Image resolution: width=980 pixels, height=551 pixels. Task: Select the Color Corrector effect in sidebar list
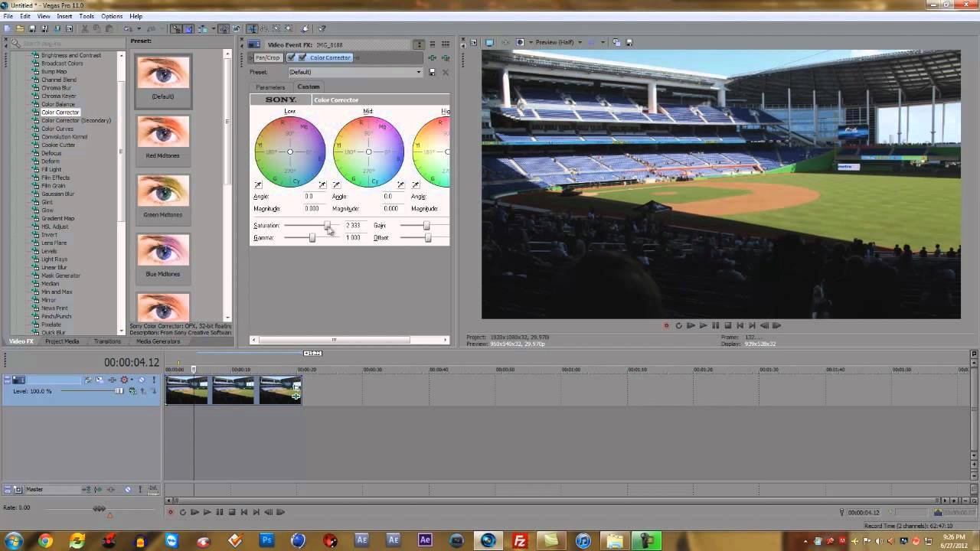pyautogui.click(x=60, y=112)
